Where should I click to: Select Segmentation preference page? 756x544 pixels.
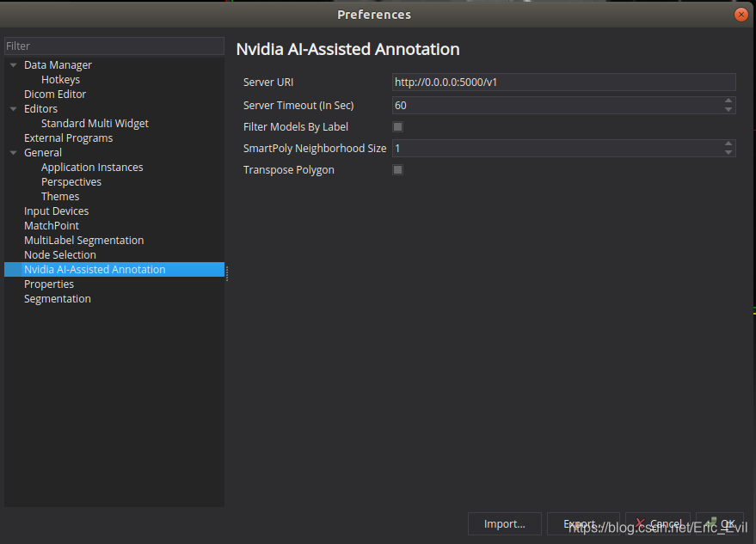tap(58, 299)
